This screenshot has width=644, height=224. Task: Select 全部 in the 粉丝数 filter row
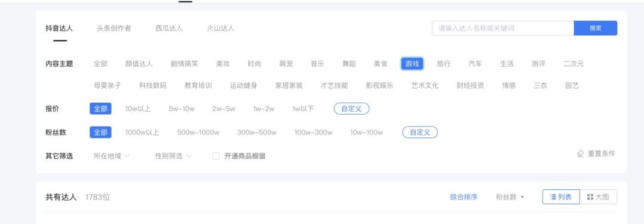point(101,132)
